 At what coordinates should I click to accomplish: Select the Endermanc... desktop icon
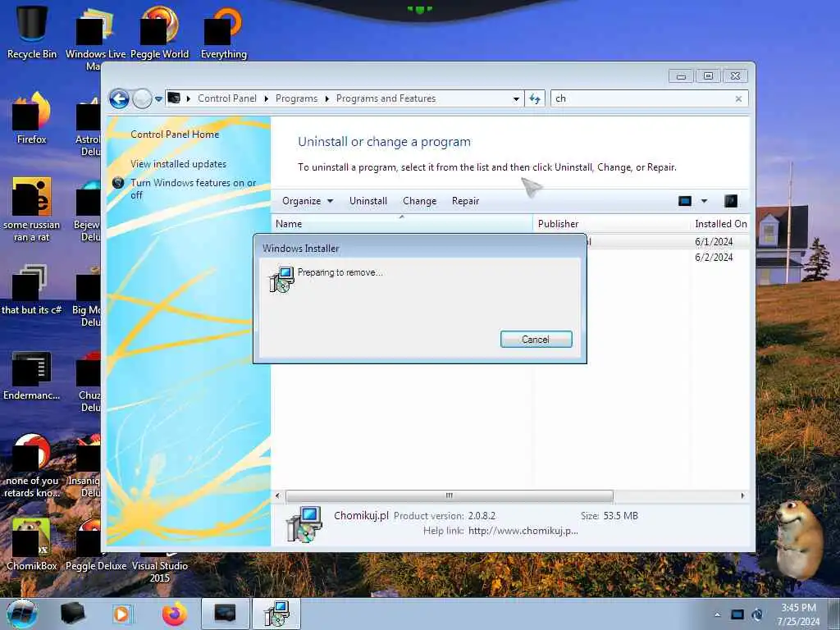pyautogui.click(x=32, y=375)
